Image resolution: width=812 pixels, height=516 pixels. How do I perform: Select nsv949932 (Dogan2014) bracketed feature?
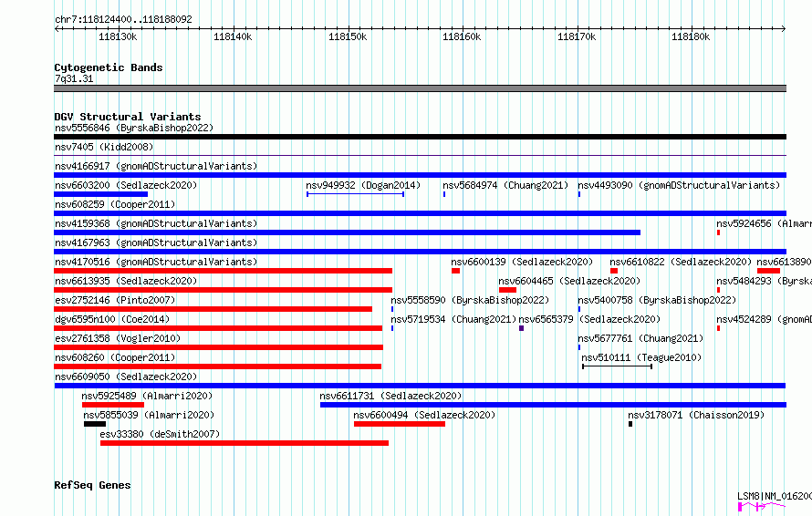355,194
